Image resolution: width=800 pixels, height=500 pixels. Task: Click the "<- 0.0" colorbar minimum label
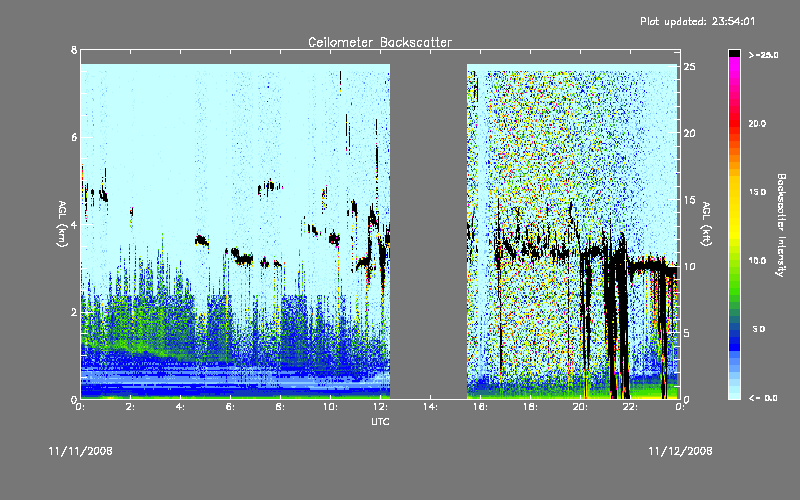click(x=763, y=397)
